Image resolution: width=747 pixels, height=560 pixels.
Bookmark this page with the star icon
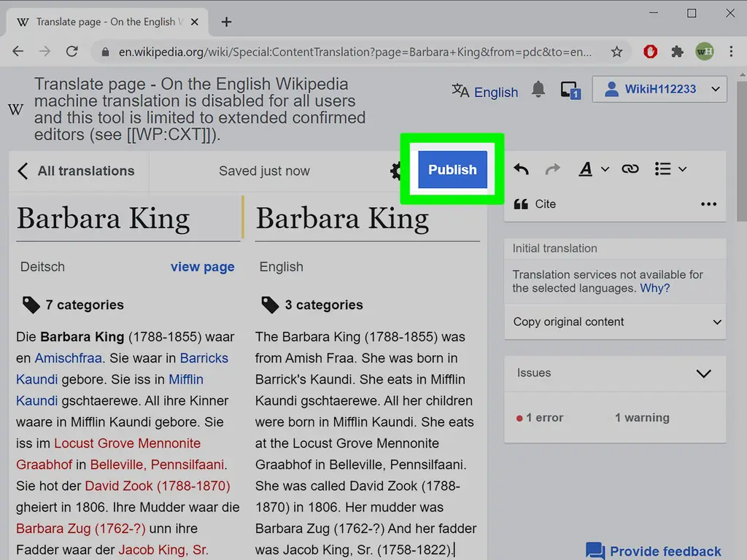click(x=617, y=52)
